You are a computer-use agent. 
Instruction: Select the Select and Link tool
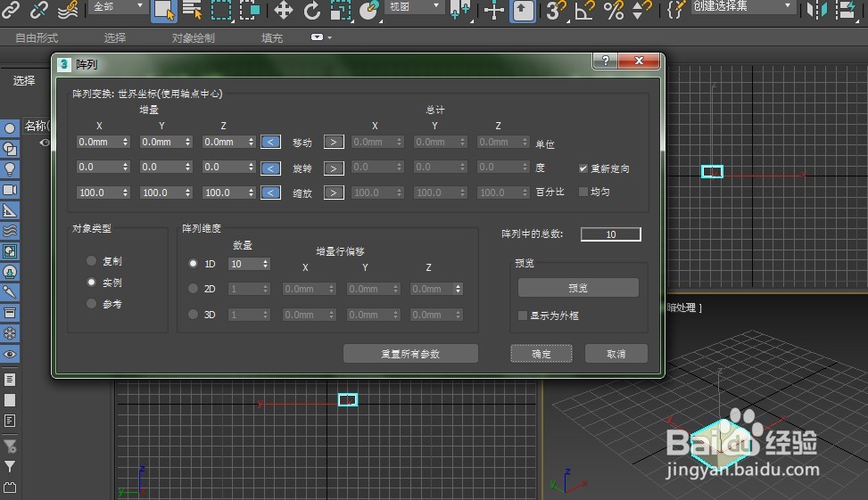(x=11, y=10)
